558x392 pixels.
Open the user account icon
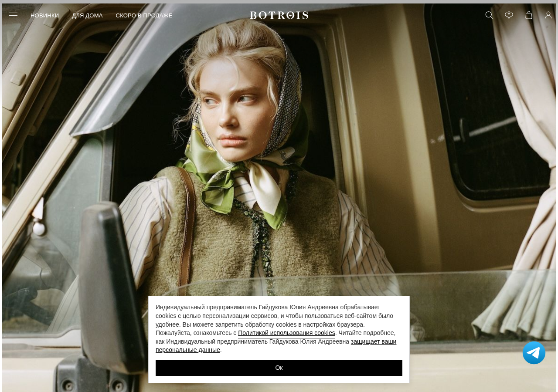tap(548, 15)
